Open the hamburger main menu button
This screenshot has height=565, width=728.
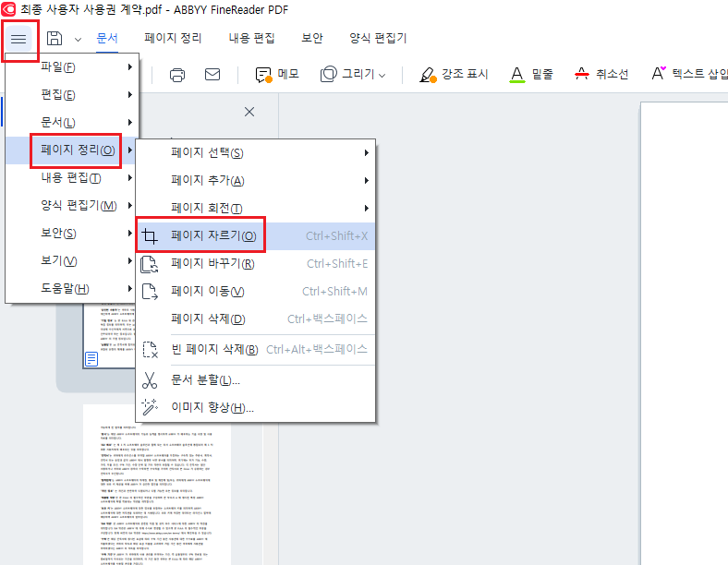[18, 39]
